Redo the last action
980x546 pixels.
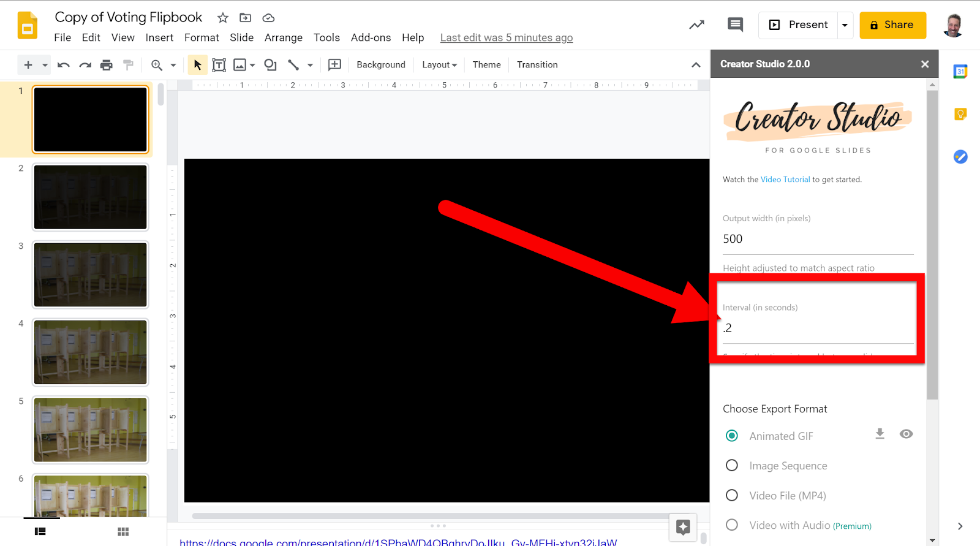pos(85,64)
